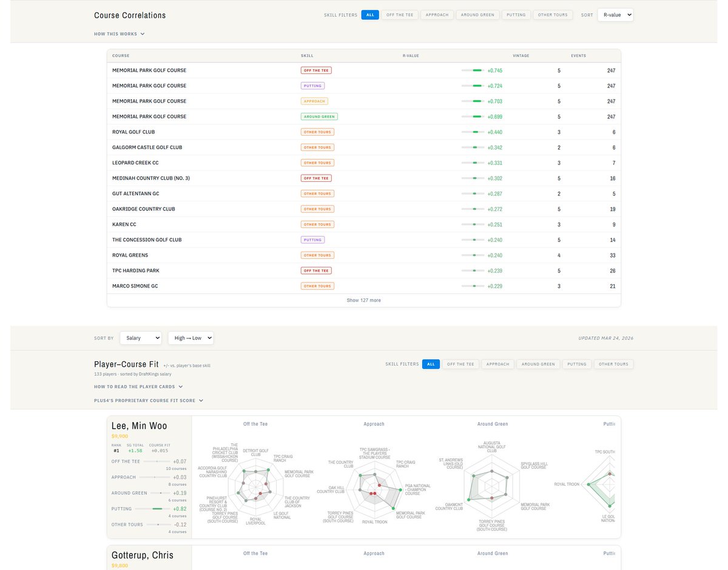Click the Memorial Park Approach tag

314,101
